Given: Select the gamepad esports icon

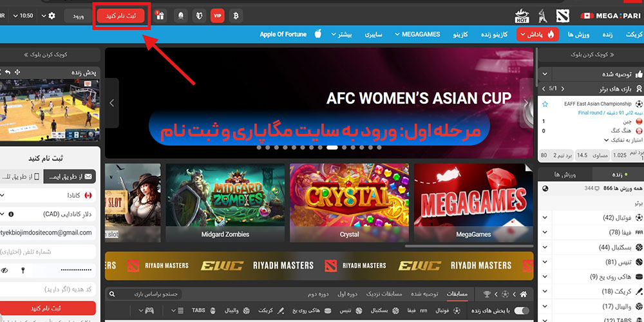Looking at the screenshot, I should [149, 310].
